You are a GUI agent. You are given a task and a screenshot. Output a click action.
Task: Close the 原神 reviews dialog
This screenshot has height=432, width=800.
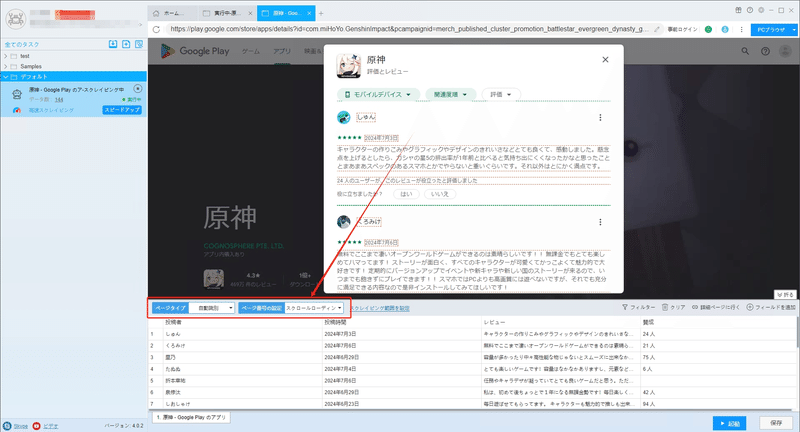605,60
